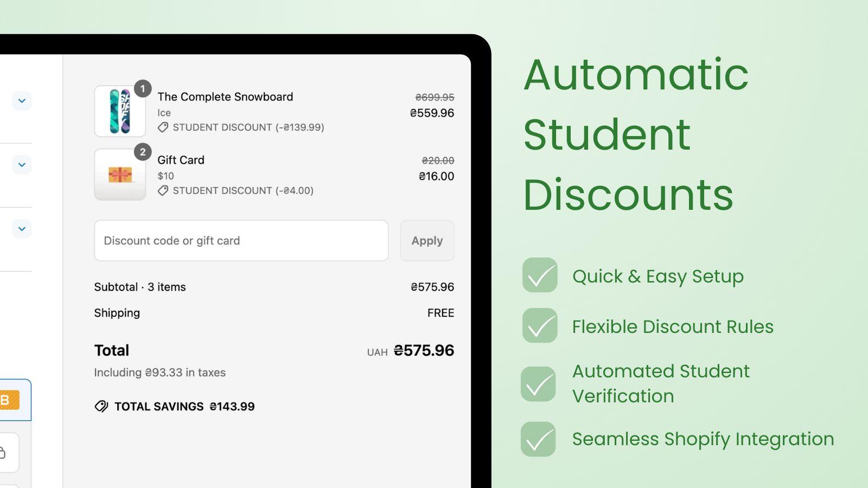The image size is (868, 488).
Task: Click the discount code or gift card field
Action: 241,241
